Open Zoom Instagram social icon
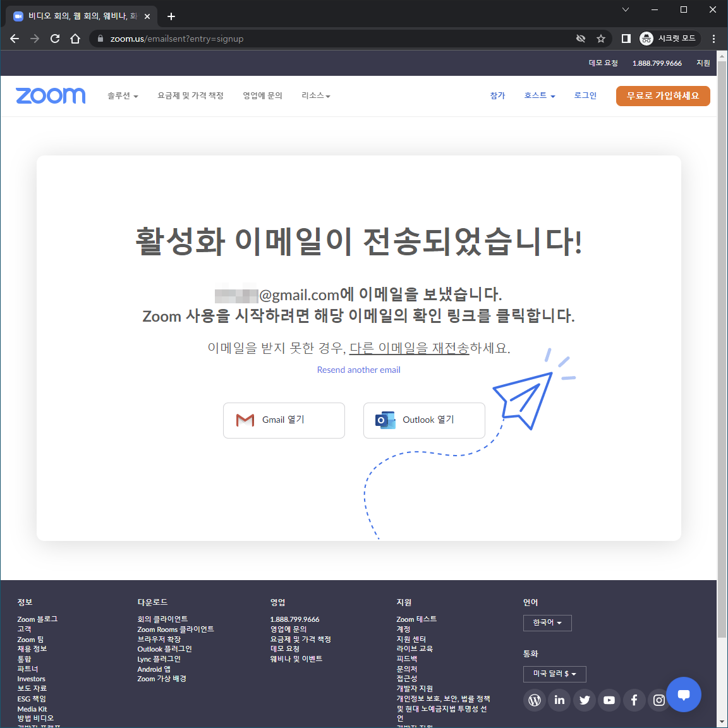Viewport: 728px width, 728px height. [x=659, y=700]
